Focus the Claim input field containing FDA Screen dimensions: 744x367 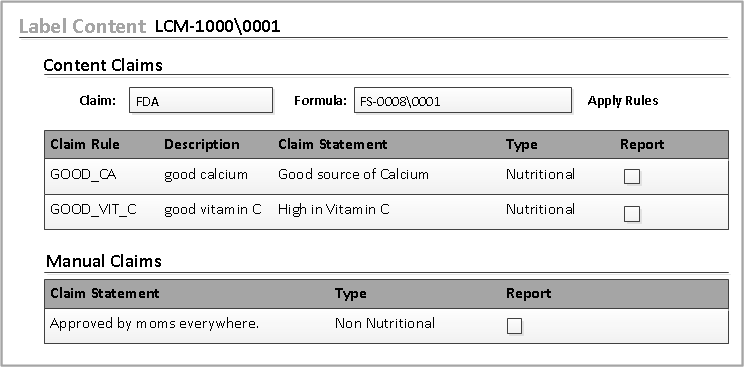201,100
